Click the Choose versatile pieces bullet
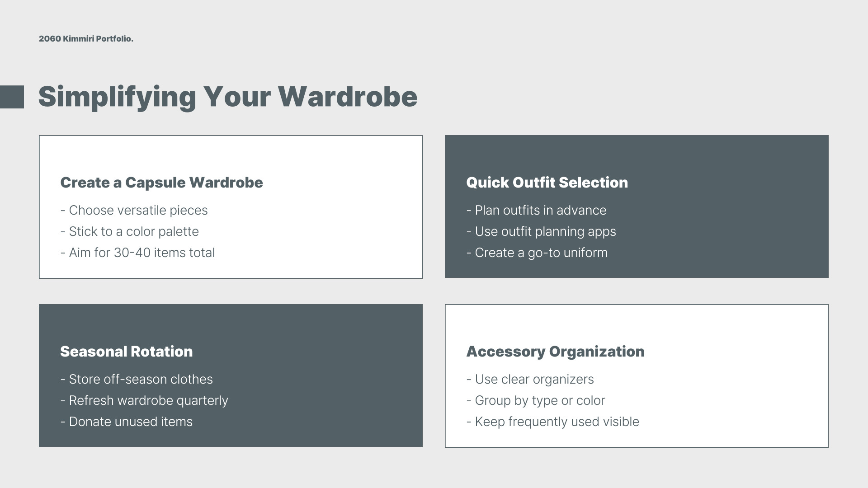The width and height of the screenshot is (868, 488). click(x=134, y=211)
